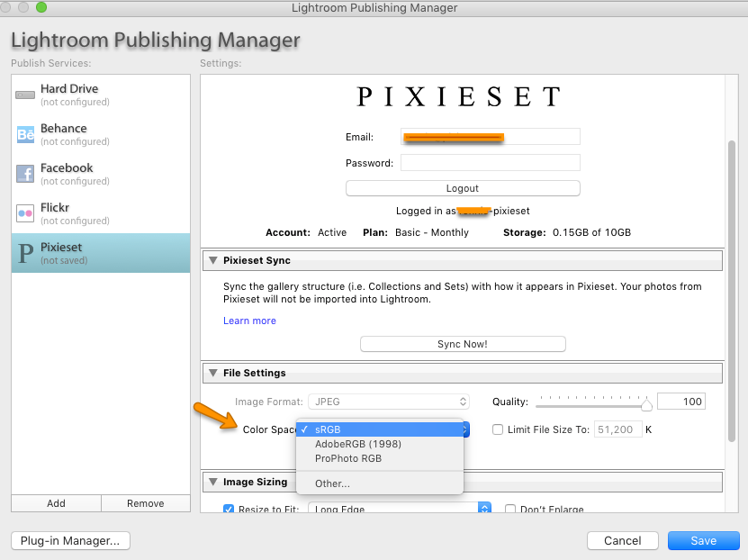The image size is (748, 560).
Task: Click the Quality slider handle
Action: [646, 405]
